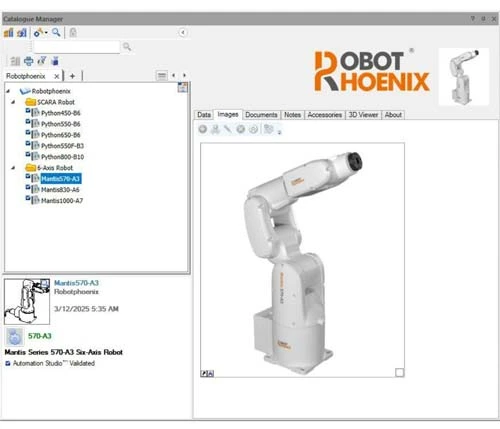Click the large Mantis robot image
This screenshot has height=429, width=500.
(303, 260)
